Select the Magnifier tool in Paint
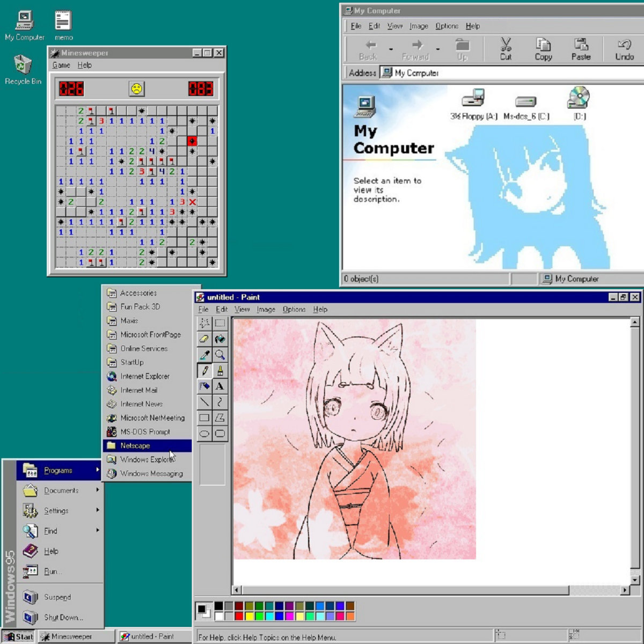 [x=220, y=355]
